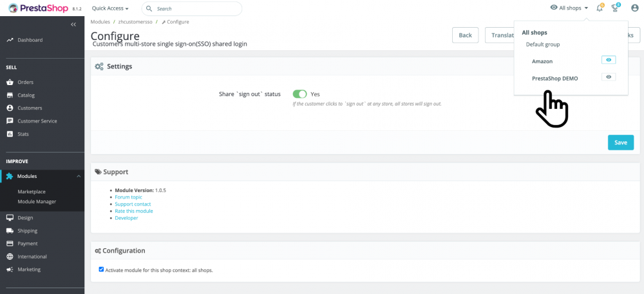Click the Shipping truck icon
The width and height of the screenshot is (644, 294).
[10, 231]
